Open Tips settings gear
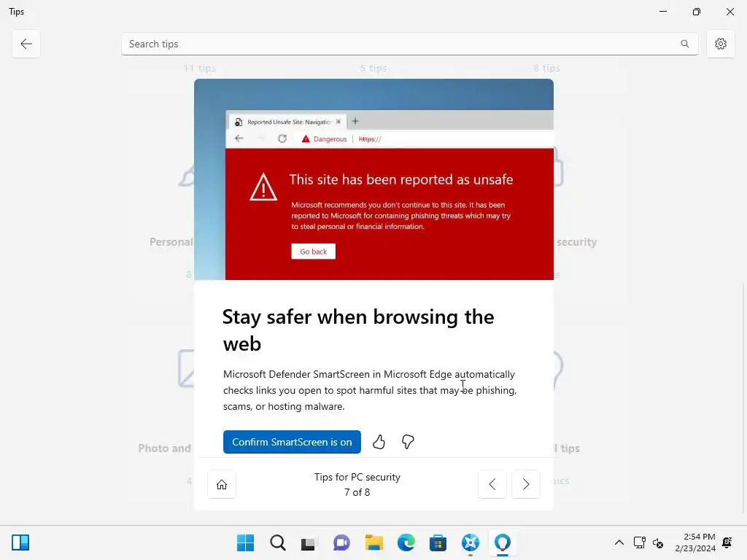This screenshot has height=560, width=747. (720, 44)
